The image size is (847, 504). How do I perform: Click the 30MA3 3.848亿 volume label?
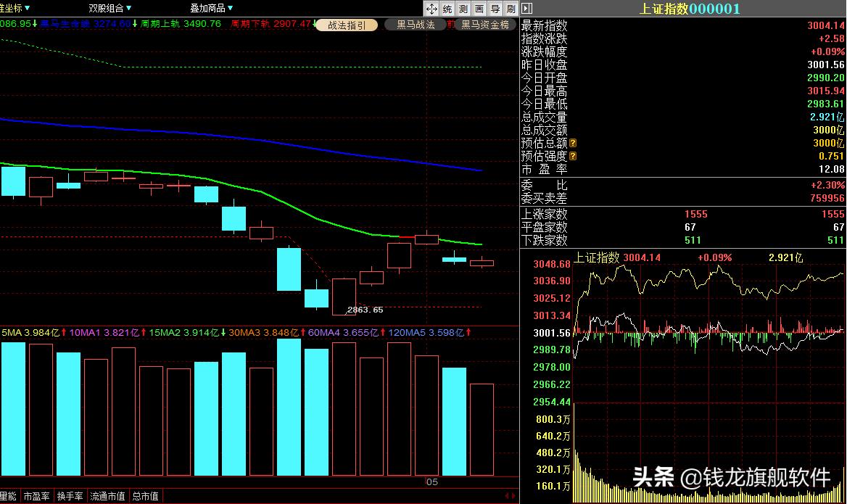264,333
